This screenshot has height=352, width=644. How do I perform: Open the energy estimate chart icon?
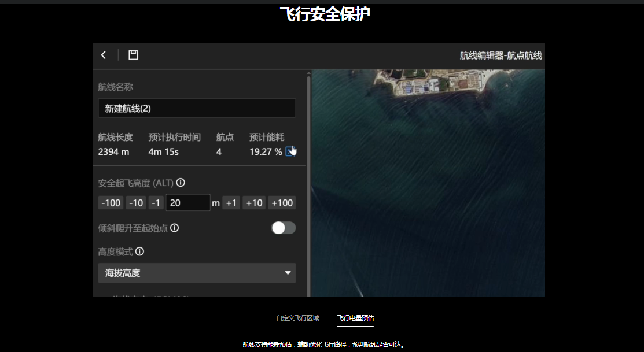[290, 152]
